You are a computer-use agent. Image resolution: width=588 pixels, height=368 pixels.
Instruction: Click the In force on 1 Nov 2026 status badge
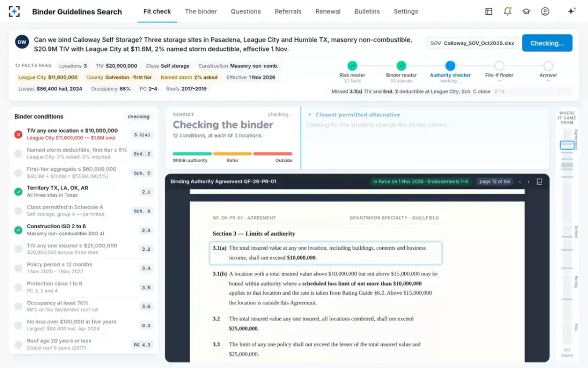point(420,182)
